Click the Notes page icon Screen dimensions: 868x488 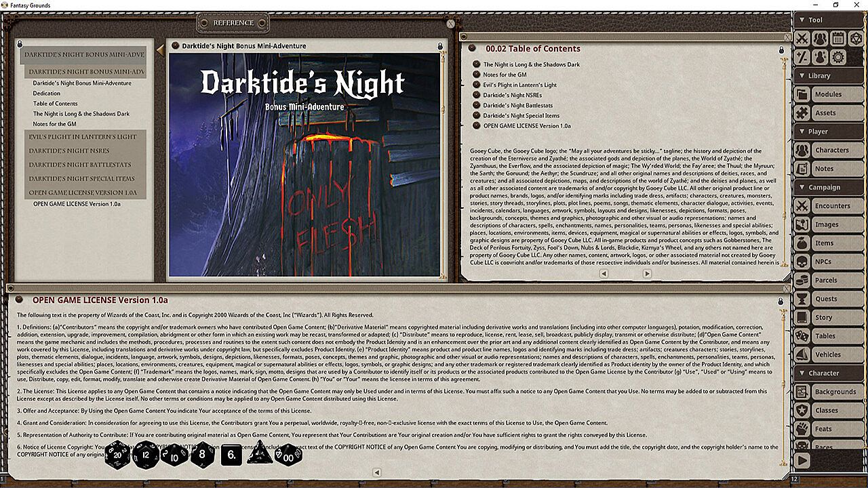click(x=802, y=169)
